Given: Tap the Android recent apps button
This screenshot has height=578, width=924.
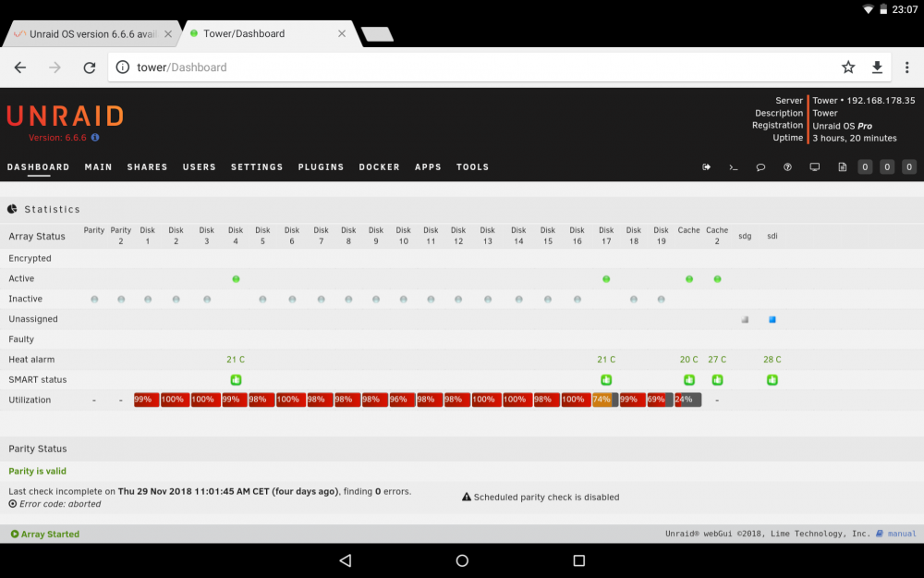Looking at the screenshot, I should pyautogui.click(x=578, y=560).
